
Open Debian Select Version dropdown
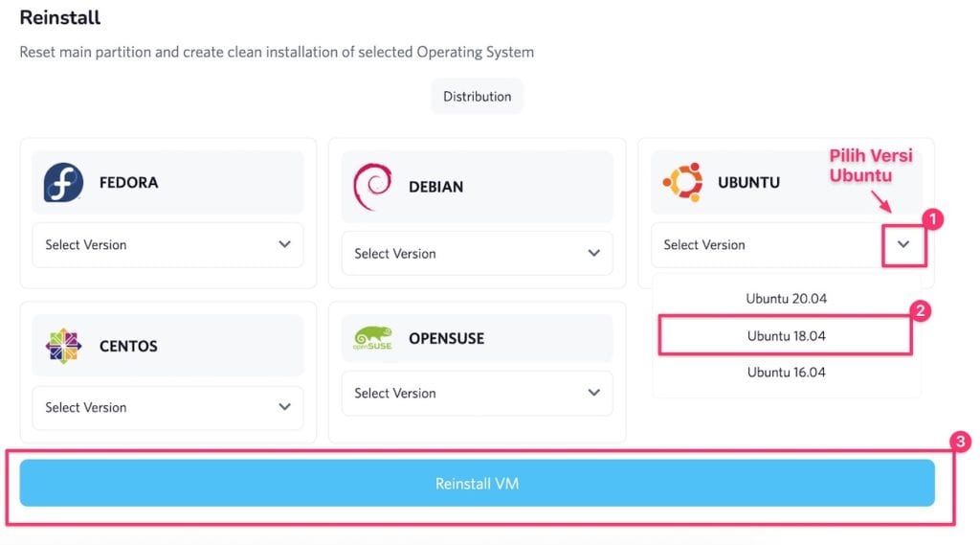(x=477, y=254)
